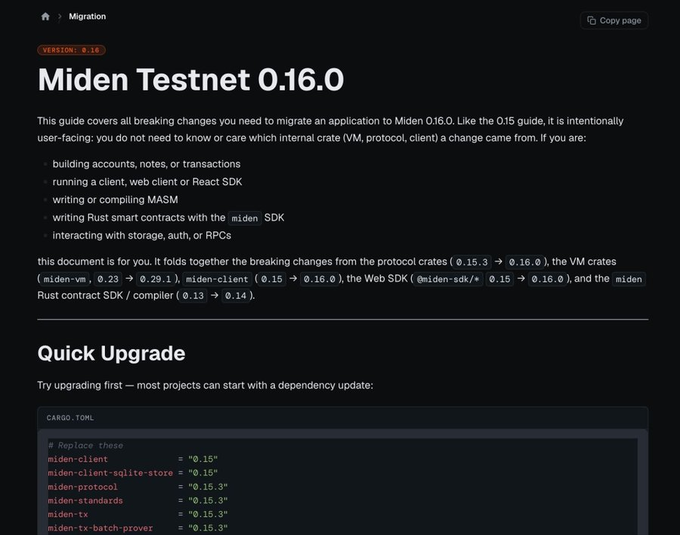This screenshot has height=535, width=680.
Task: Click the '# Replace these' code comment
Action: [85, 445]
